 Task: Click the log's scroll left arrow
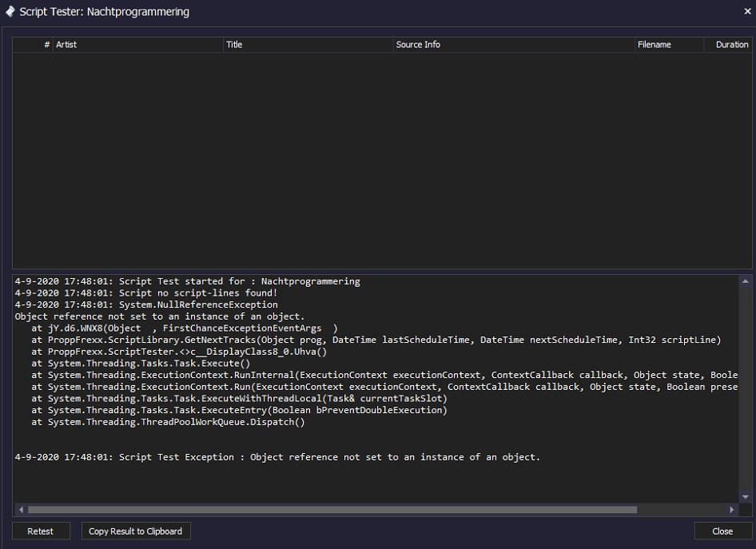point(21,510)
